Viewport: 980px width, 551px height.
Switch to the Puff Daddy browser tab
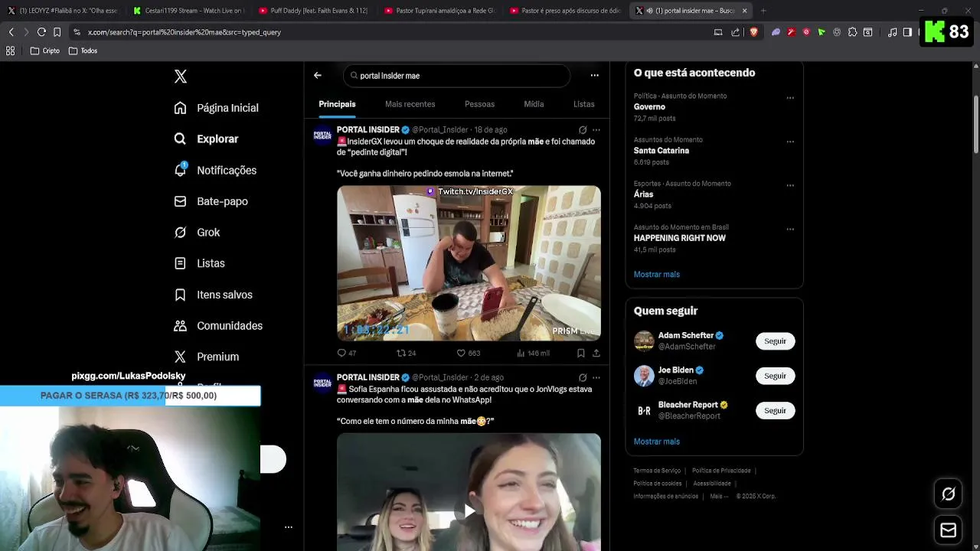[x=313, y=11]
